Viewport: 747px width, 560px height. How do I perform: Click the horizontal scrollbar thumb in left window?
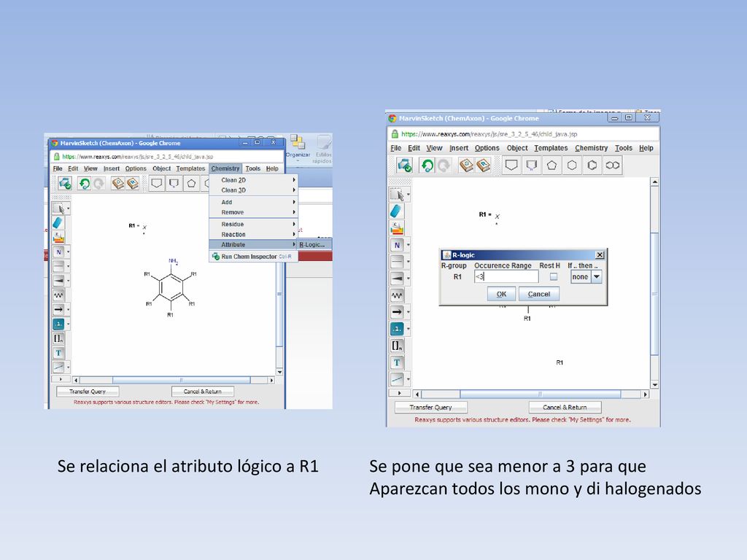(x=181, y=380)
